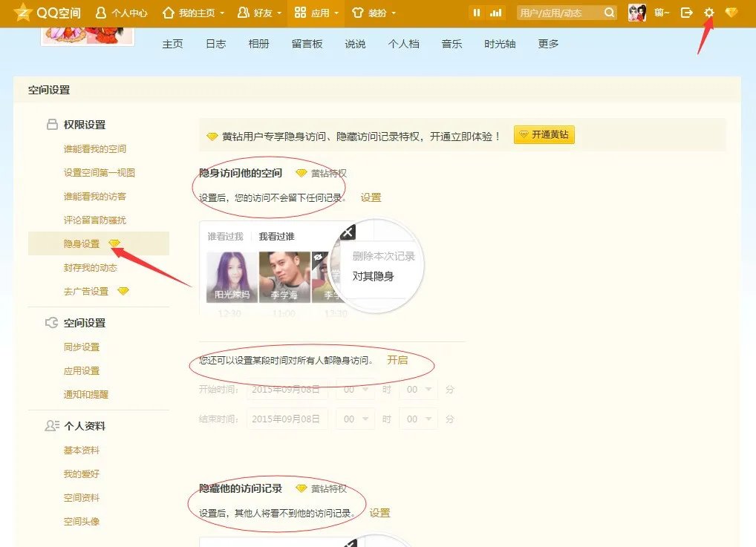Open 基本资料 in sidebar
The width and height of the screenshot is (756, 547).
pyautogui.click(x=82, y=450)
